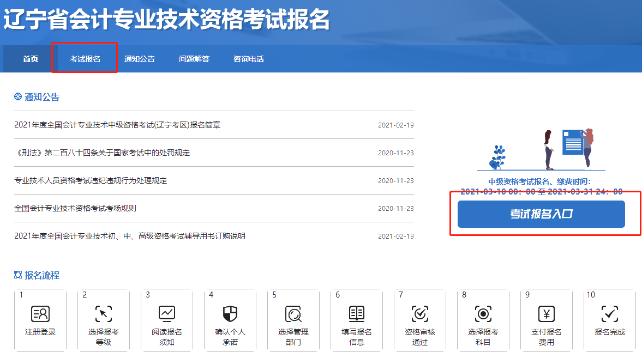642x364 pixels.
Task: Click the 考试报名入口 entry button
Action: pyautogui.click(x=541, y=214)
